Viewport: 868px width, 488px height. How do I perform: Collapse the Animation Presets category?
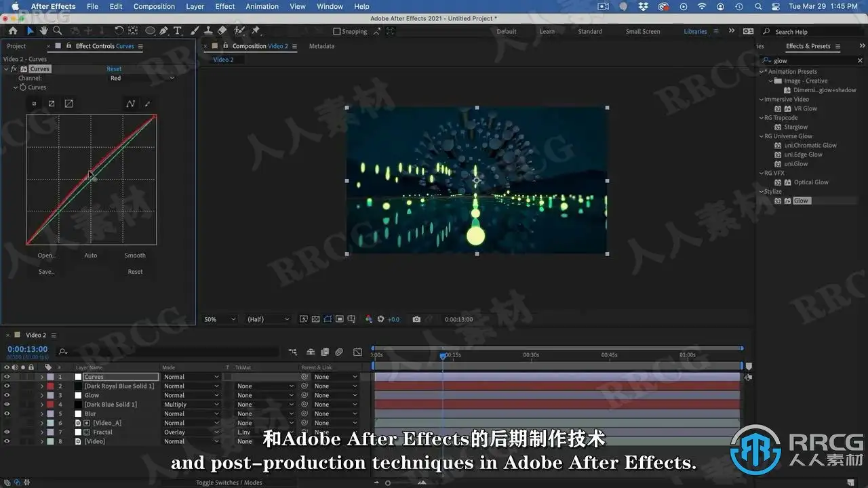click(x=762, y=71)
